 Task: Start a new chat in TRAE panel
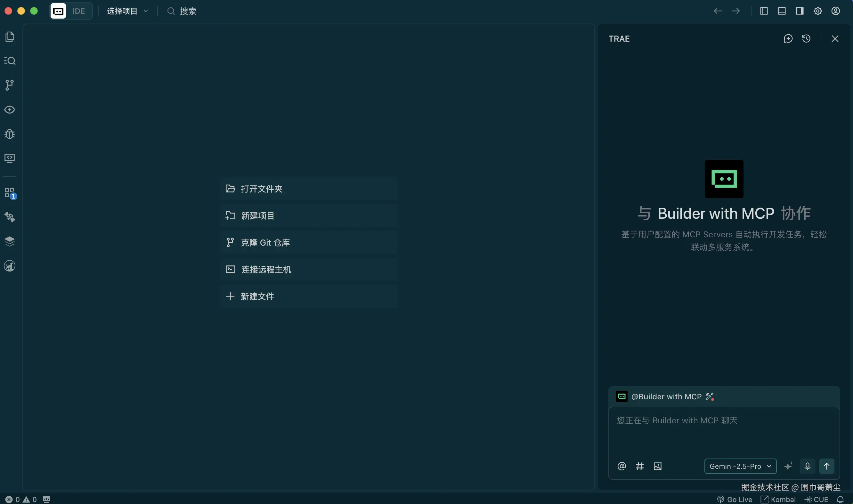point(788,39)
